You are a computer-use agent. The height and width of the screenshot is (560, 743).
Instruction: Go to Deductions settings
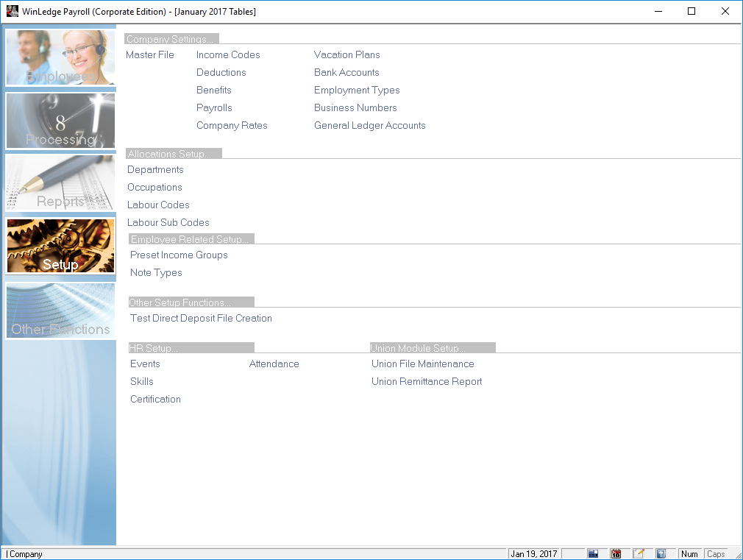click(221, 72)
